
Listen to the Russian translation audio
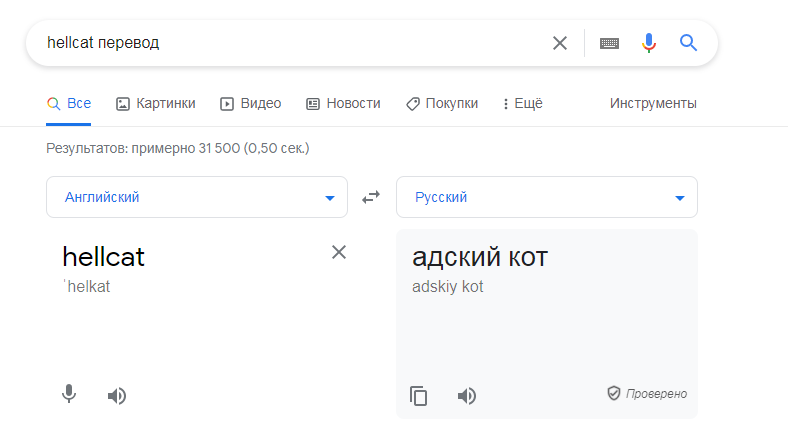(467, 395)
